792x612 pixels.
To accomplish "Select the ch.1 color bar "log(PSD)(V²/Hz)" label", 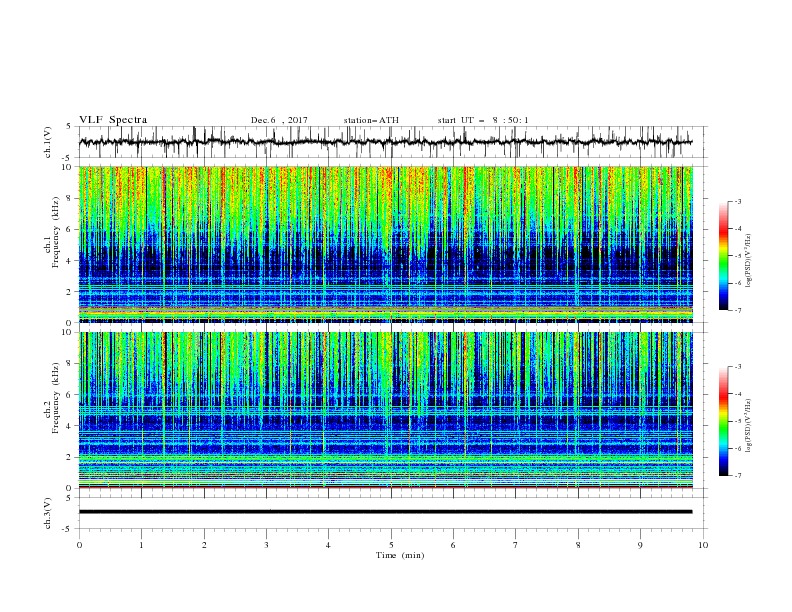I will point(749,261).
